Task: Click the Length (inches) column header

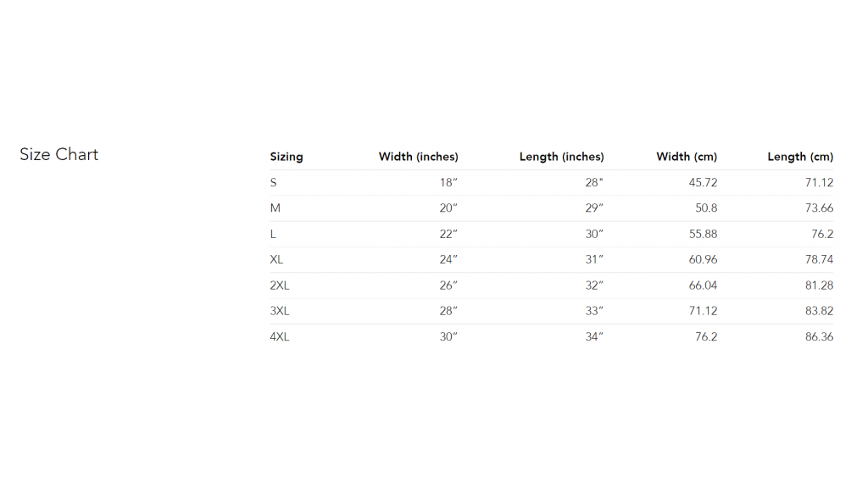Action: coord(561,157)
